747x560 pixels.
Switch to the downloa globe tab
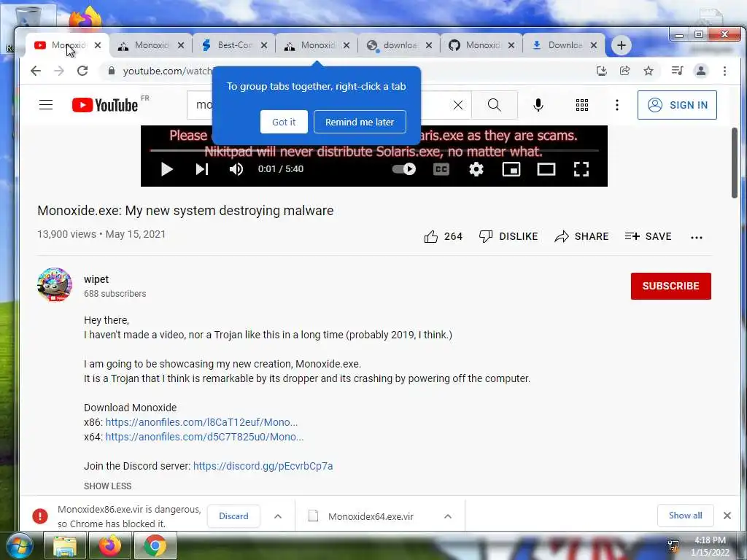(399, 45)
